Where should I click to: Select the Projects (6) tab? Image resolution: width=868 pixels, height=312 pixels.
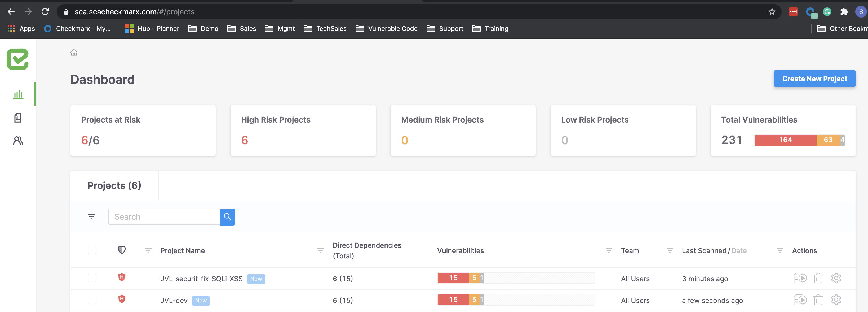pos(114,185)
